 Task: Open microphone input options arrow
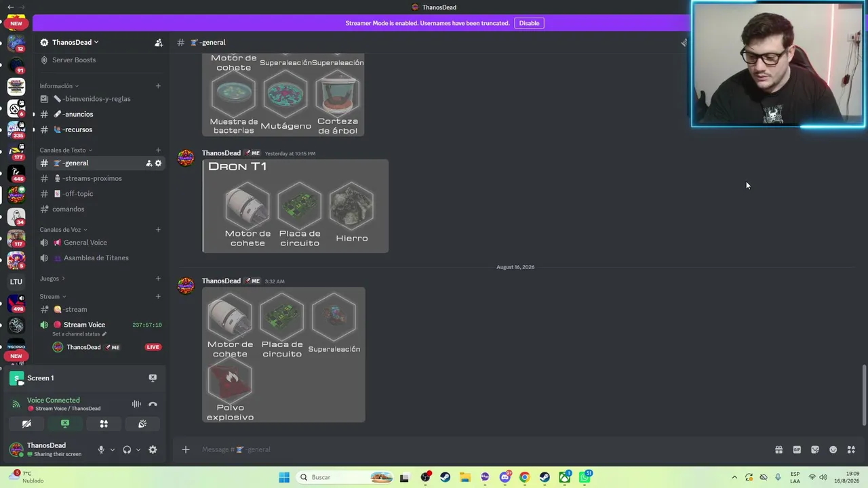pyautogui.click(x=112, y=449)
